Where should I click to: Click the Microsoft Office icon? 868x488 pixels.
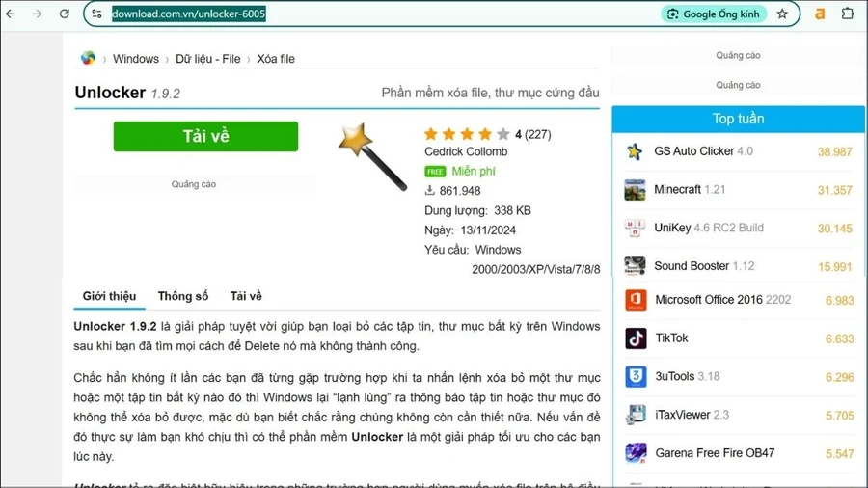click(636, 300)
